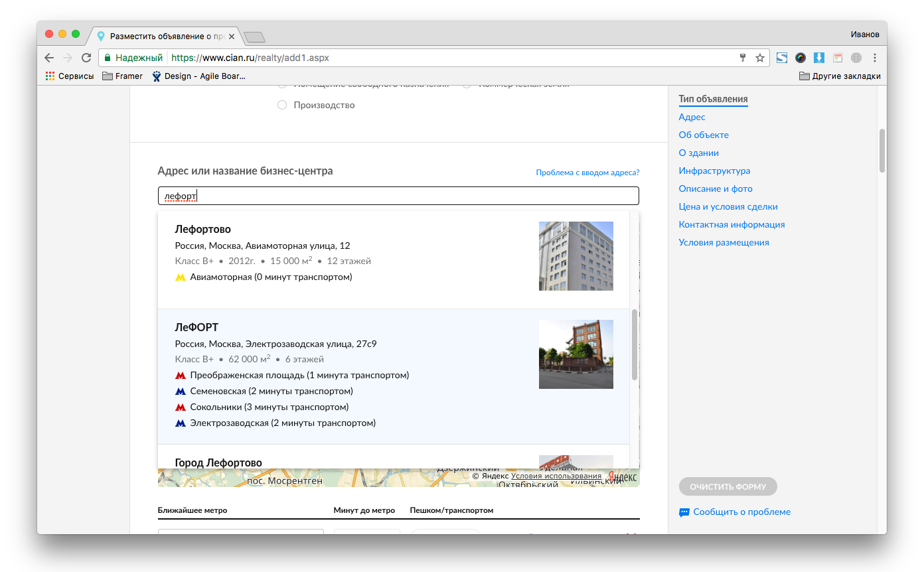Screen dimensions: 924x572
Task: Go to Контактная информация section
Action: coord(731,224)
